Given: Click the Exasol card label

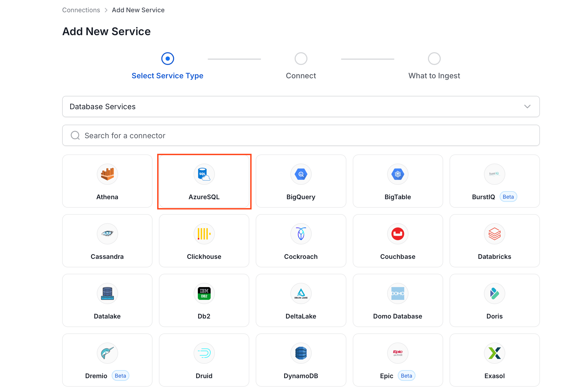Looking at the screenshot, I should coord(494,376).
